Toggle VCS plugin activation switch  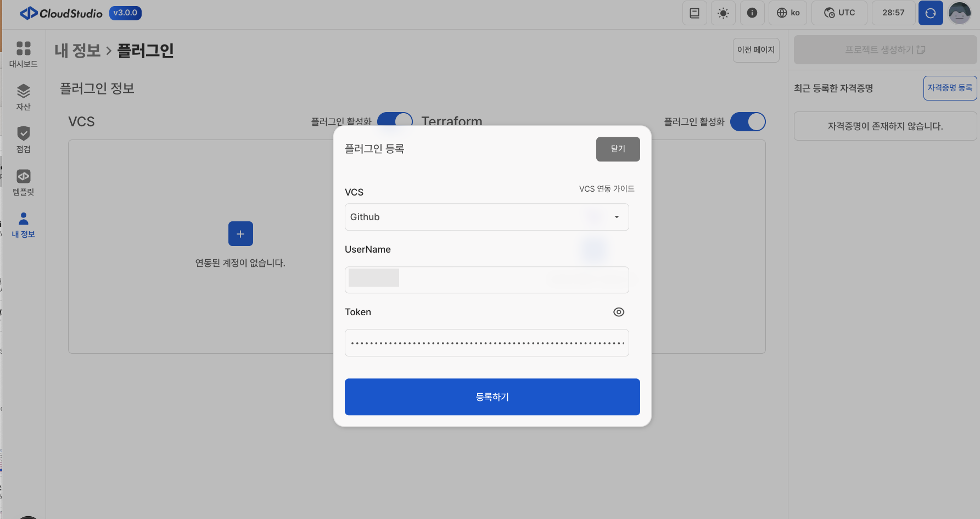(x=395, y=120)
